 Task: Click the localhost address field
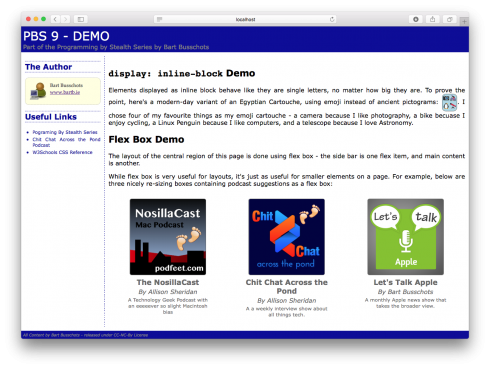click(x=245, y=19)
